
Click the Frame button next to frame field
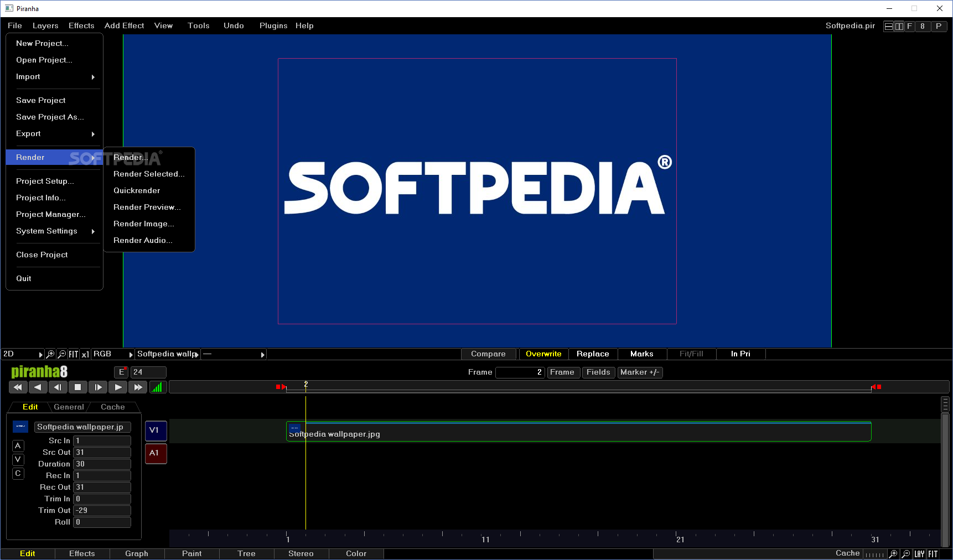coord(562,372)
